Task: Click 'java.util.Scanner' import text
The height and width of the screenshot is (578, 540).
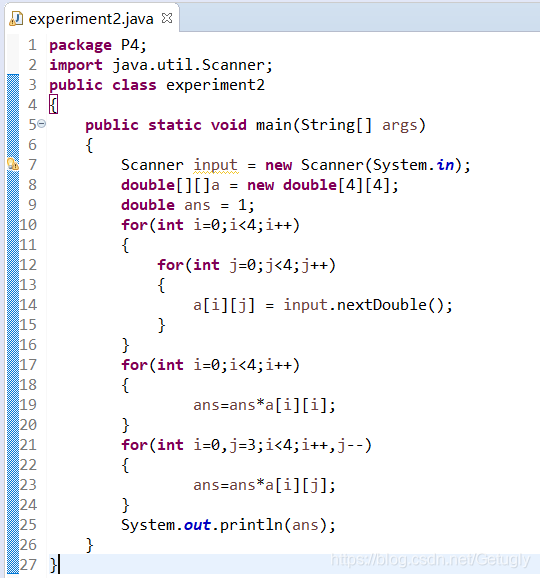Action: tap(188, 65)
